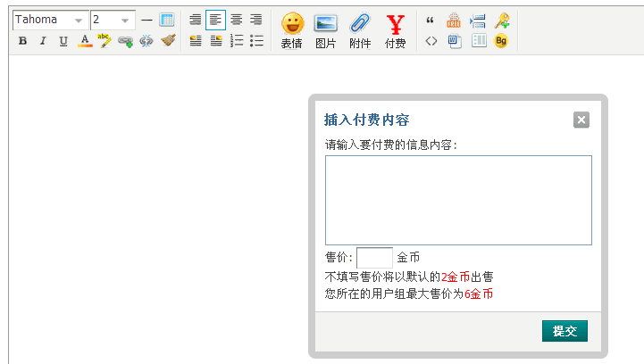Insert page columns layout icon
The image size is (644, 364).
click(479, 41)
